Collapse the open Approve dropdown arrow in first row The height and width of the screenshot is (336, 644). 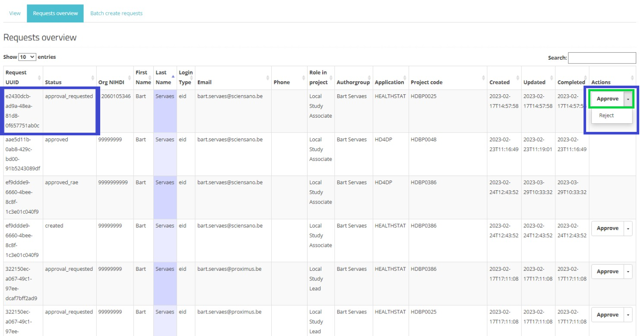click(x=628, y=99)
